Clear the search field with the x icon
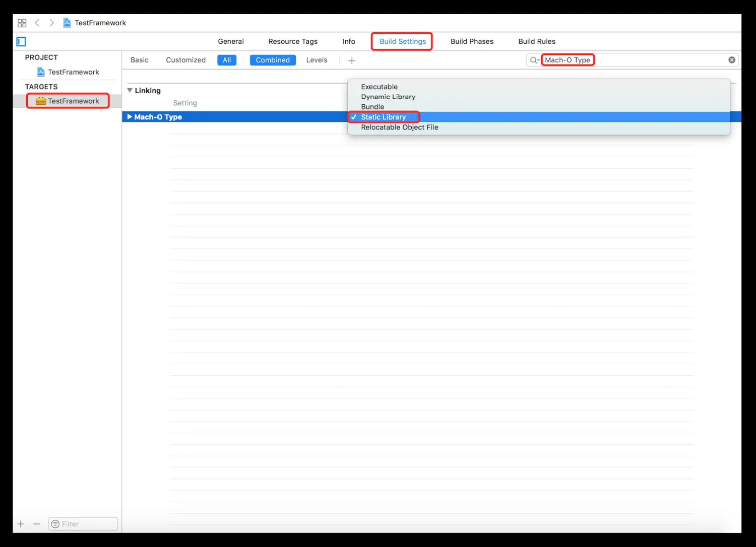Image resolution: width=756 pixels, height=547 pixels. (x=732, y=60)
